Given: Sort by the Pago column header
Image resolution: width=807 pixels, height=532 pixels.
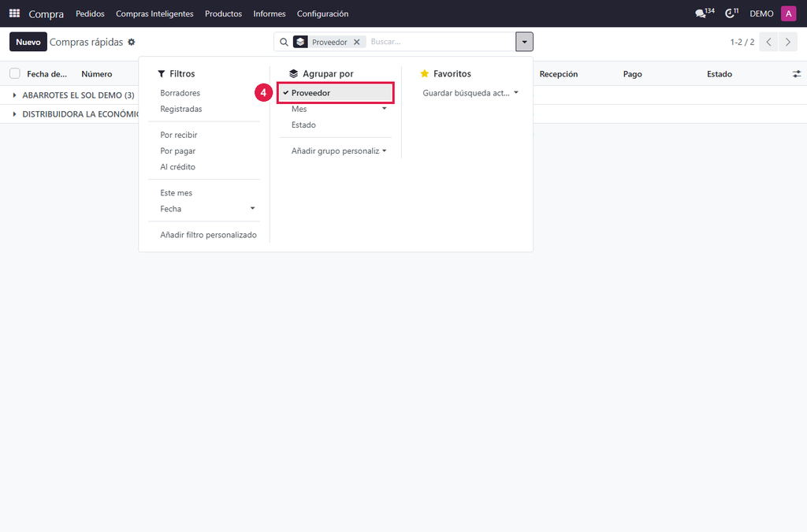Looking at the screenshot, I should [632, 74].
